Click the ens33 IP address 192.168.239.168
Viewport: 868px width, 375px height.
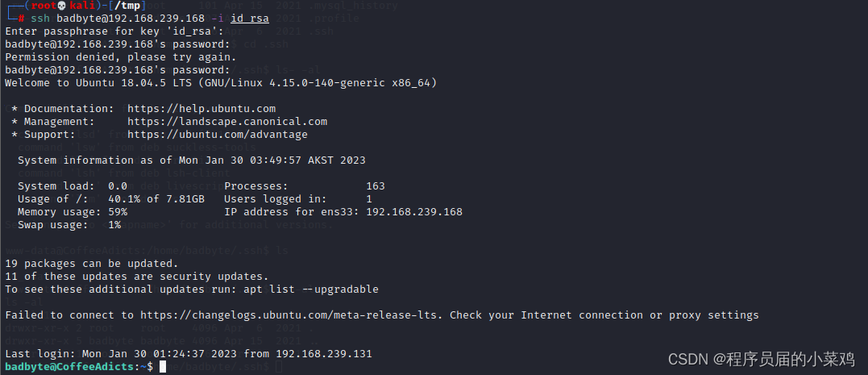pyautogui.click(x=414, y=212)
